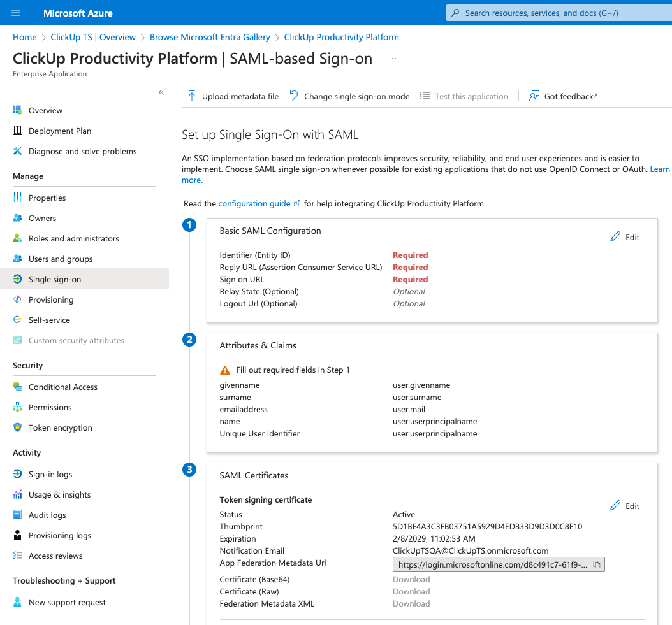672x625 pixels.
Task: Collapse the left navigation pane
Action: (161, 91)
